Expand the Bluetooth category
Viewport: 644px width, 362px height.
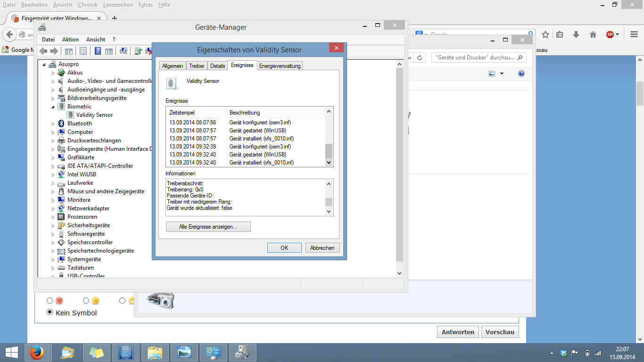53,123
